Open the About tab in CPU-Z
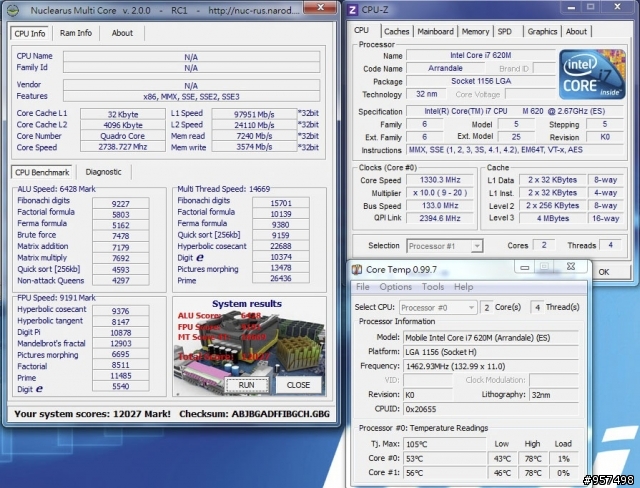640x488 pixels. pos(576,31)
